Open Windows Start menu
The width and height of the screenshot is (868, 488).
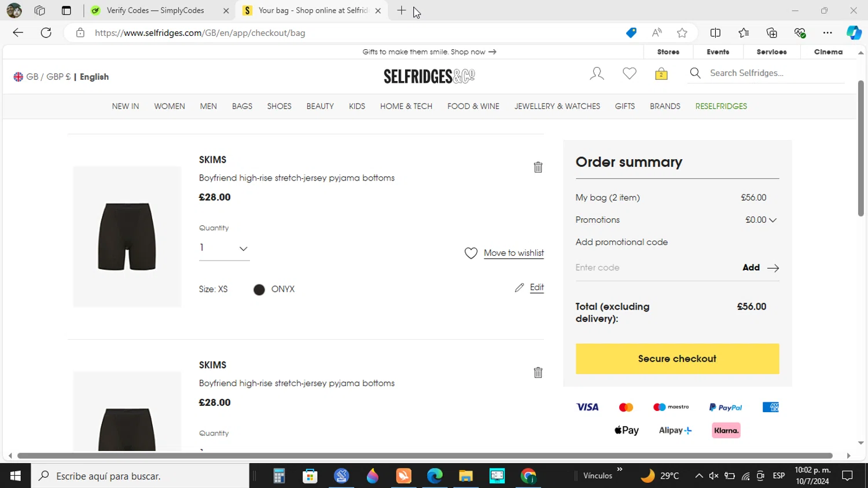(16, 476)
